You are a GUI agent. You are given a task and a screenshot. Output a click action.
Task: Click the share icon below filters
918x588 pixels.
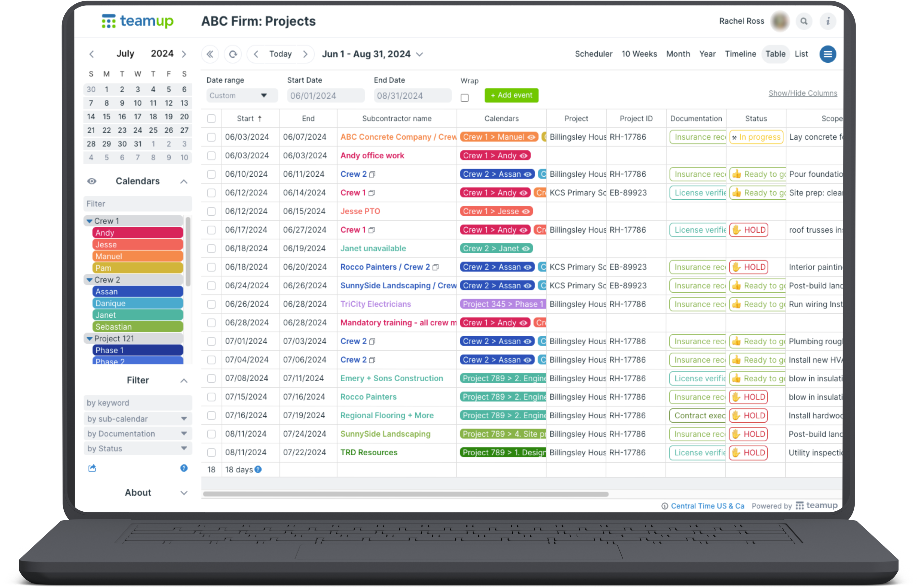(x=92, y=468)
